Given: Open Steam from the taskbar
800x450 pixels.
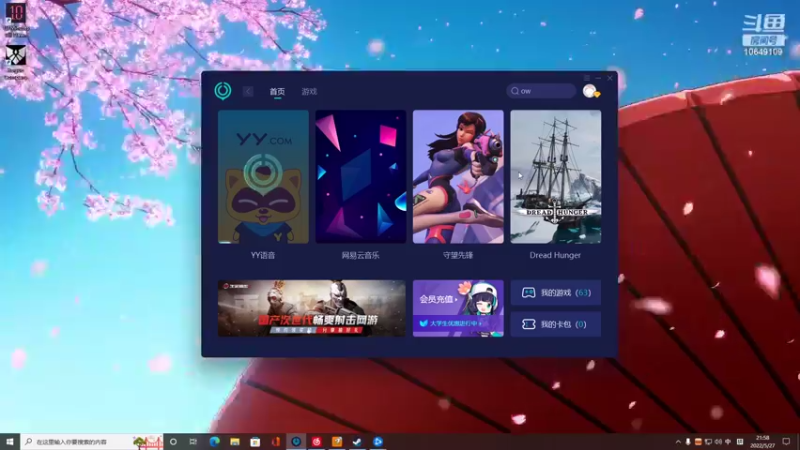Looking at the screenshot, I should [357, 441].
